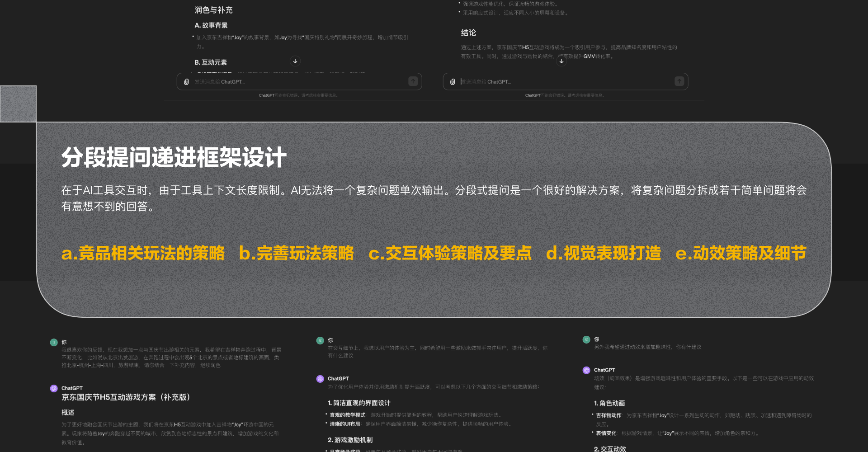Click the heading e.动效策略及细节
The width and height of the screenshot is (868, 452).
(x=741, y=253)
